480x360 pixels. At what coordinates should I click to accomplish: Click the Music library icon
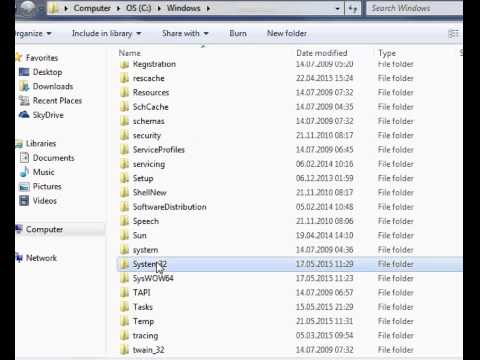click(24, 172)
